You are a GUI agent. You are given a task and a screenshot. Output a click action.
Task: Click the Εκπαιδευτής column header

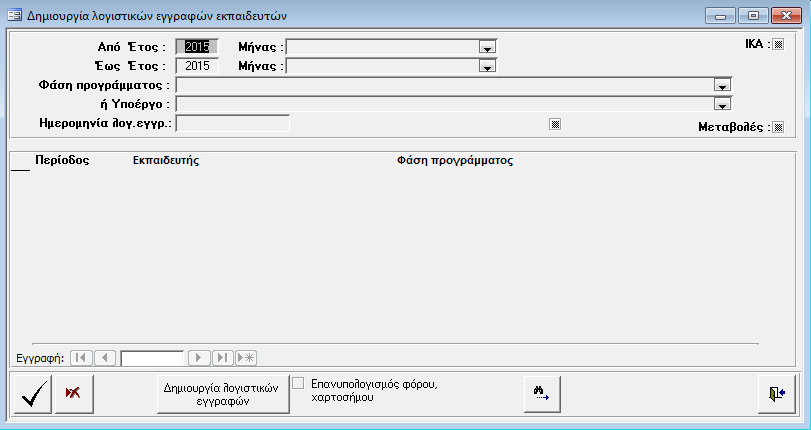coord(165,161)
